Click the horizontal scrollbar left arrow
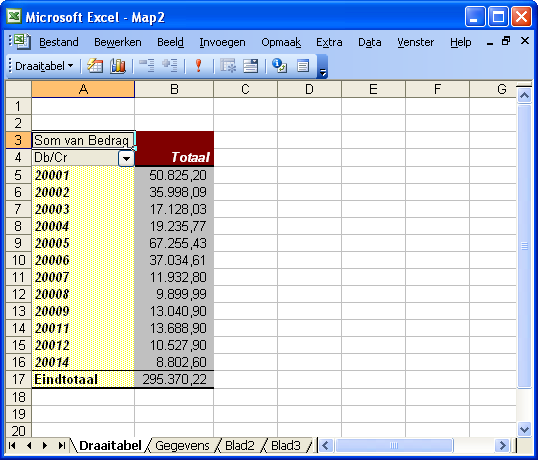This screenshot has width=538, height=460. point(326,446)
